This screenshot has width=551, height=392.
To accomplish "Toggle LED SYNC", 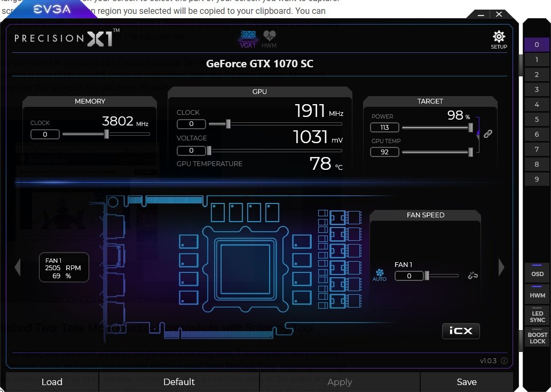I will (x=537, y=316).
